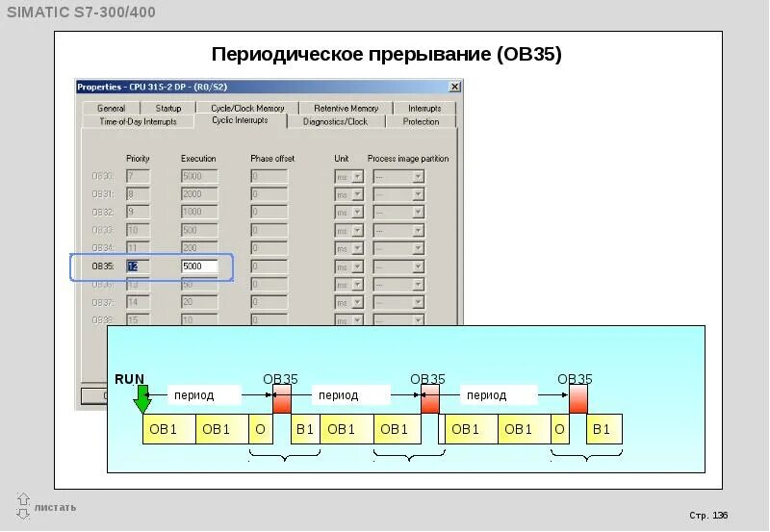Open OB31 process image partition dropdown

(x=418, y=194)
